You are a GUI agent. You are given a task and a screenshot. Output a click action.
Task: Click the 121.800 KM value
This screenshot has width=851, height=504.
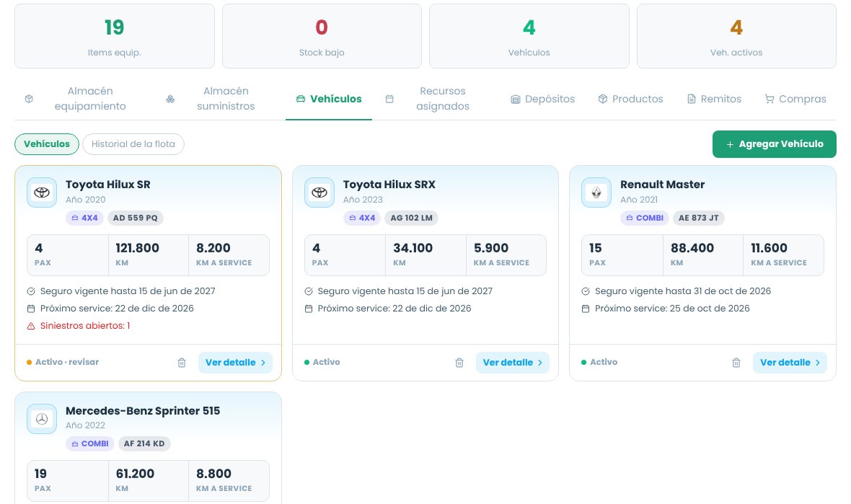(137, 248)
